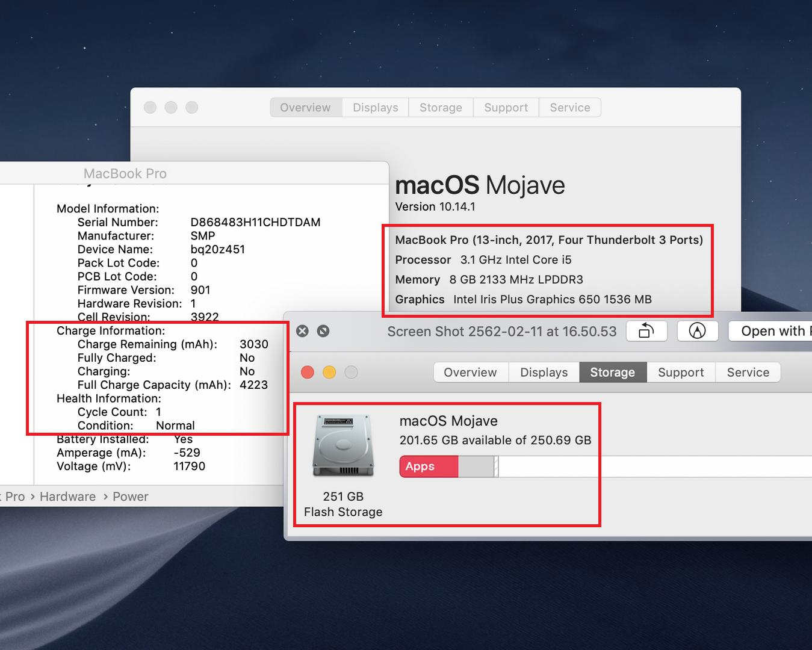Screen dimensions: 812x650
Task: Select Overview tab in the front Storage window
Action: (471, 373)
